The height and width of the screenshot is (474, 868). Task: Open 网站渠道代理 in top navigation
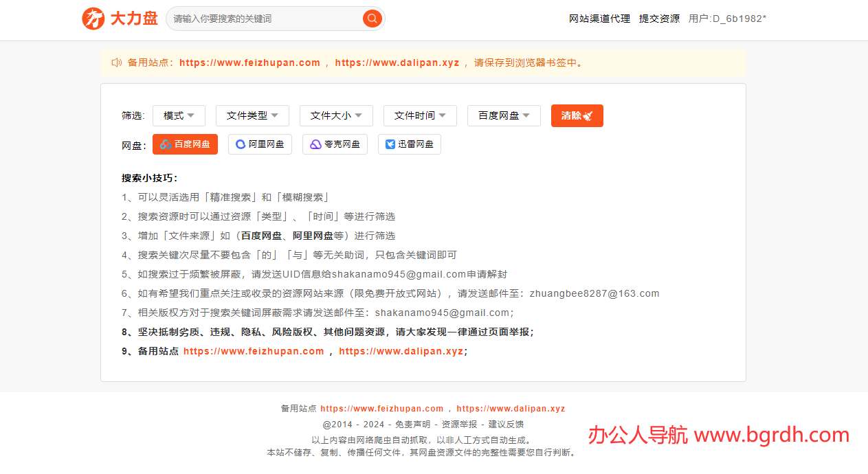599,19
